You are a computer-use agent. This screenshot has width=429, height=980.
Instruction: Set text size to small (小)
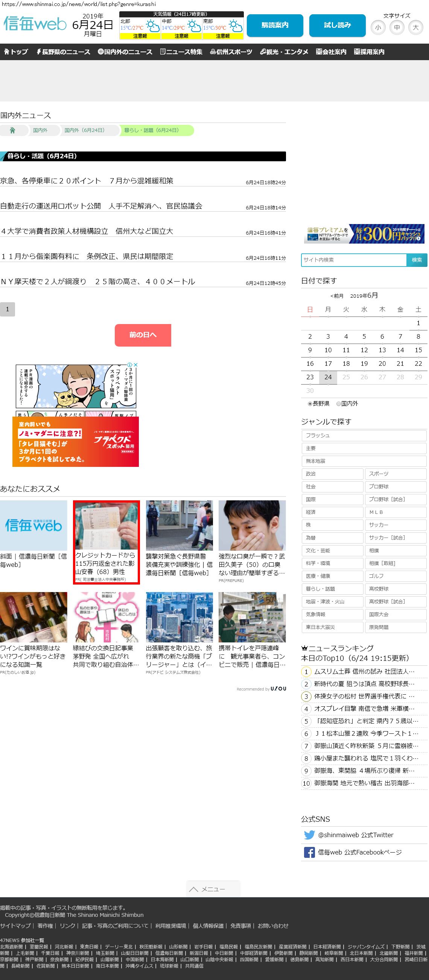point(378,27)
